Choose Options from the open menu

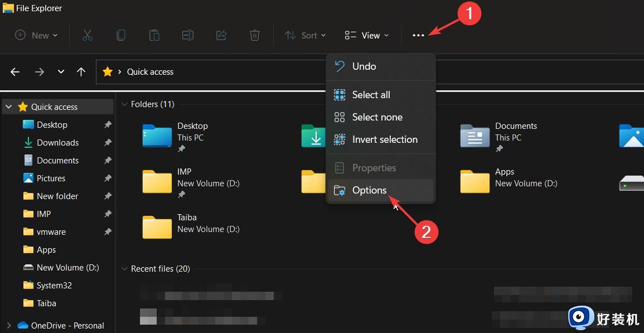(369, 190)
